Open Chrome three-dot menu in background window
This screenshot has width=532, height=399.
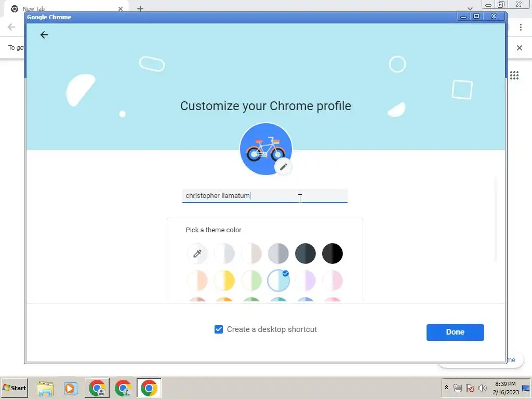click(521, 28)
